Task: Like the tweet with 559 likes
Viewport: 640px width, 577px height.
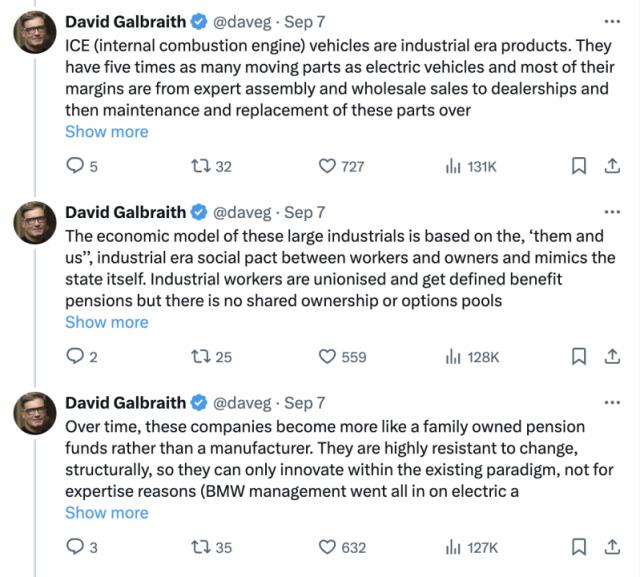Action: (x=327, y=357)
